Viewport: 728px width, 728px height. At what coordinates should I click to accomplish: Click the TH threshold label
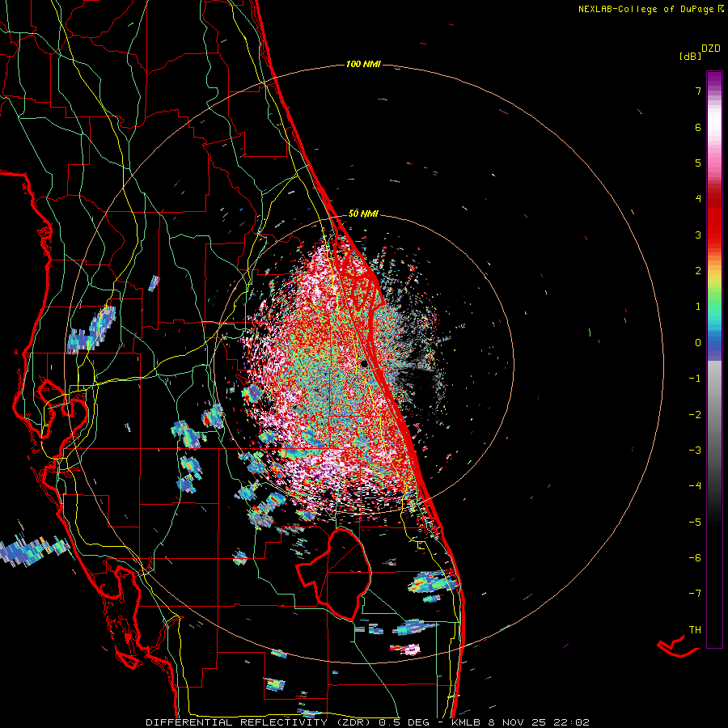click(695, 630)
